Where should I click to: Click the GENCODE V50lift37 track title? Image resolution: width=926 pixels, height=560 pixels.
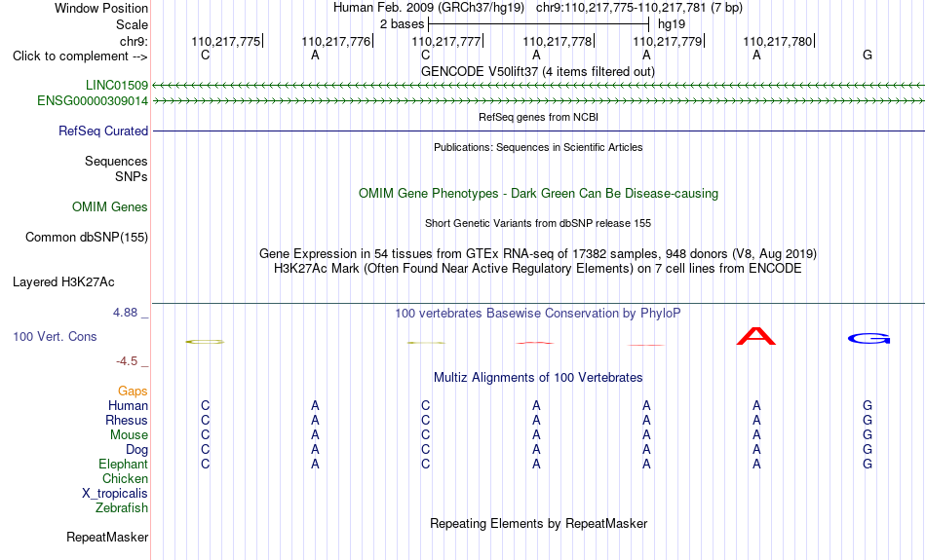click(538, 71)
